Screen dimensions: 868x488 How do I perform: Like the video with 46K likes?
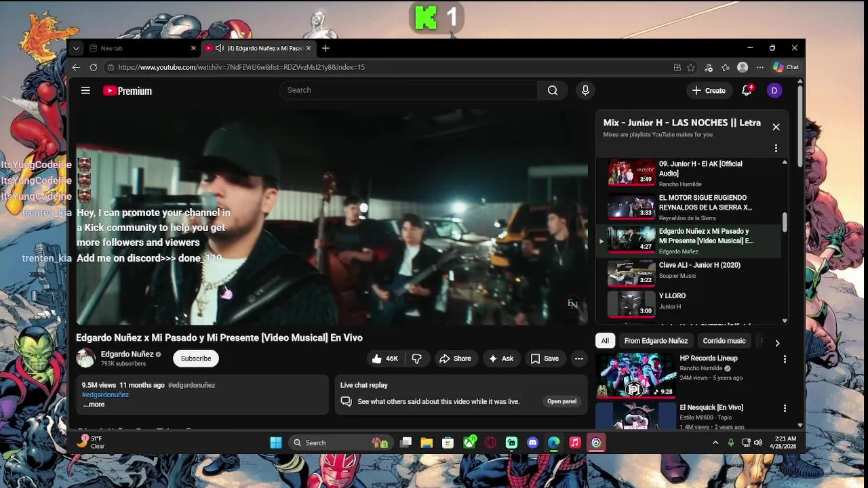(384, 359)
